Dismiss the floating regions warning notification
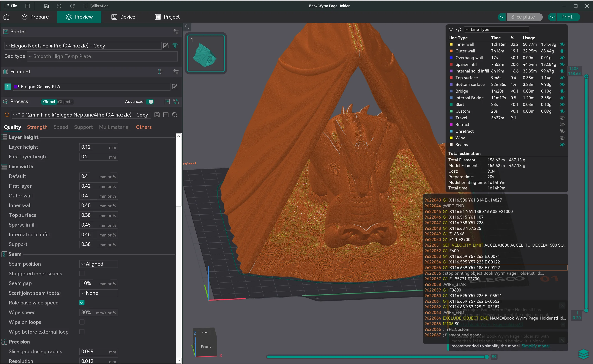This screenshot has width=593, height=364. coord(562,306)
